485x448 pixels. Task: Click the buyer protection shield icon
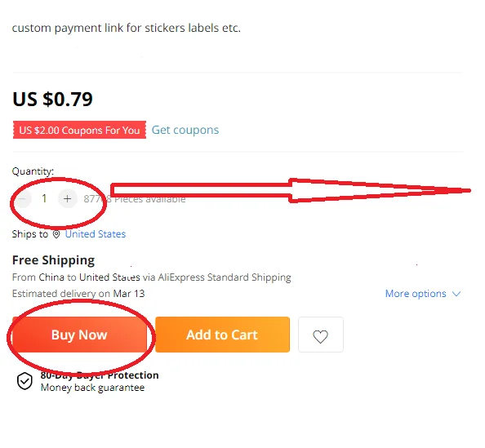coord(24,381)
